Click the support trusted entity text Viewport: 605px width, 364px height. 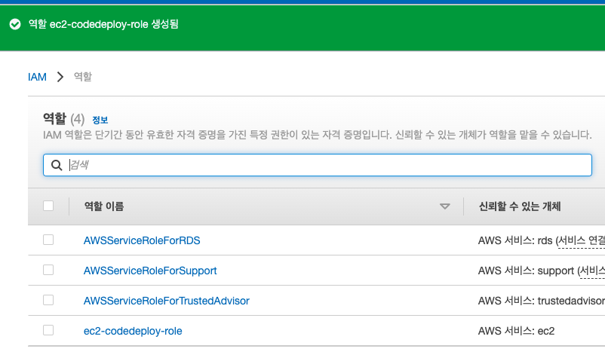pos(542,271)
